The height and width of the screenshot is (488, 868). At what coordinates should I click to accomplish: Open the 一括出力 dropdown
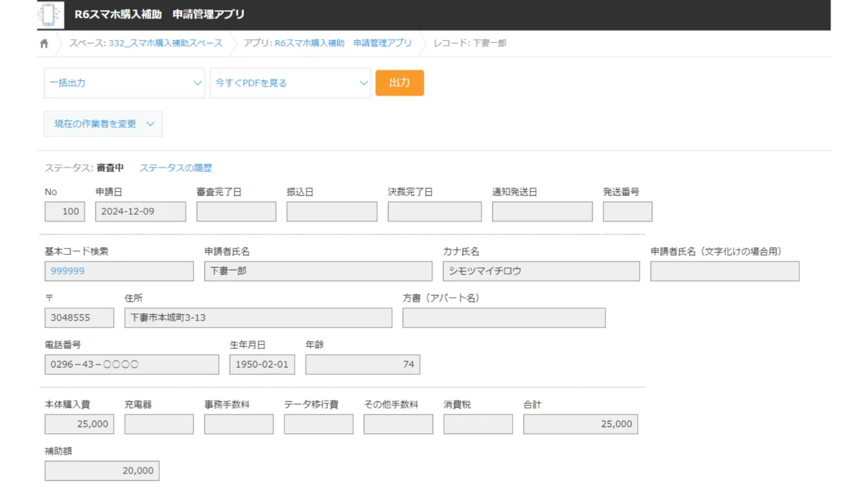pyautogui.click(x=124, y=83)
